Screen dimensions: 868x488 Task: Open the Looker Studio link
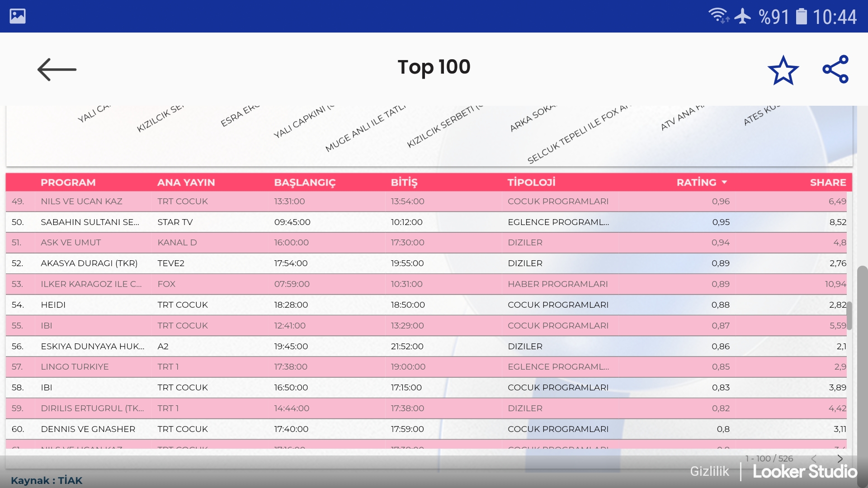[x=805, y=471]
